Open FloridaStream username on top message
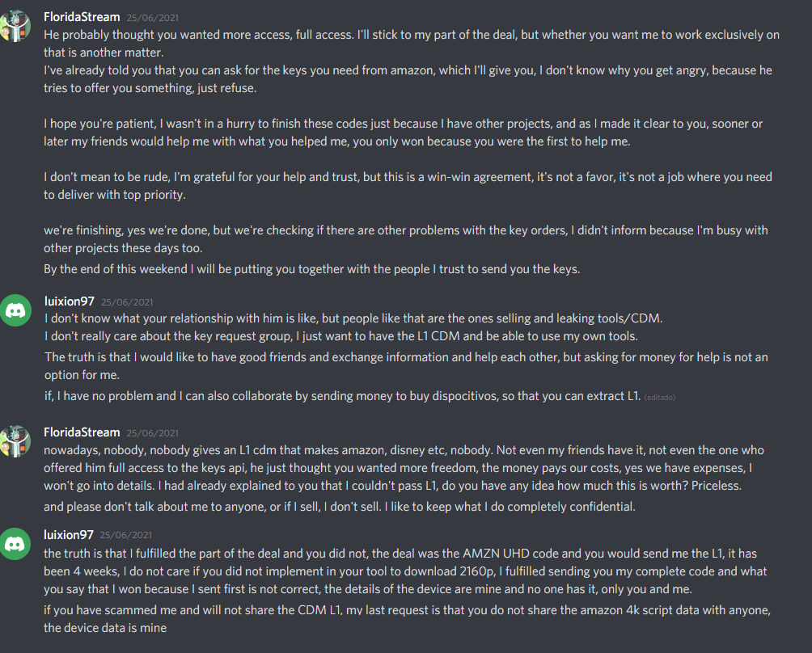The image size is (812, 653). tap(82, 17)
